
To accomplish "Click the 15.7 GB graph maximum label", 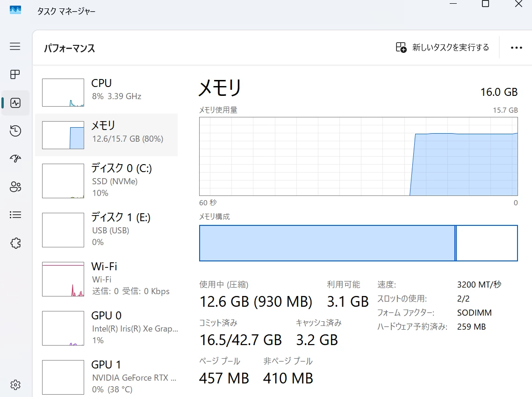I will pos(505,110).
